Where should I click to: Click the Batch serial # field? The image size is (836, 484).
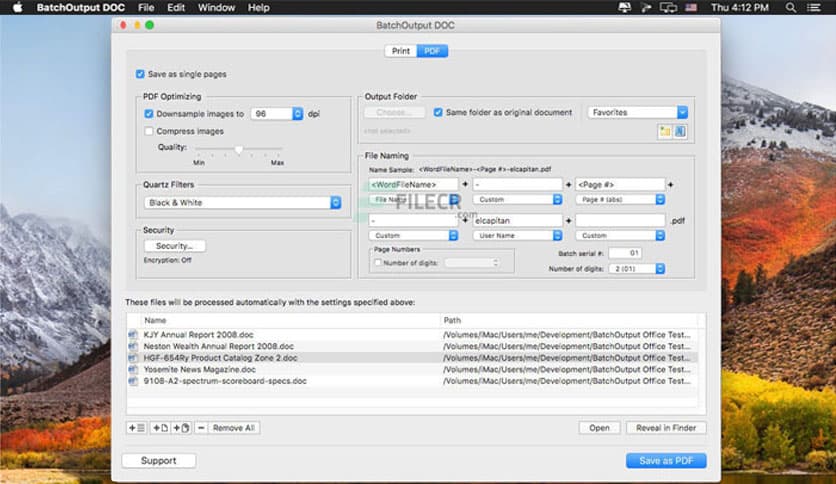[625, 253]
